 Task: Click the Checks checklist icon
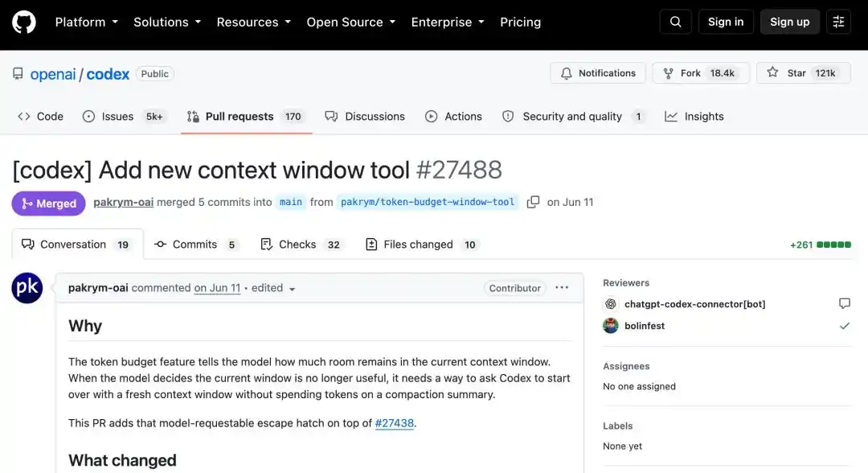pyautogui.click(x=266, y=245)
